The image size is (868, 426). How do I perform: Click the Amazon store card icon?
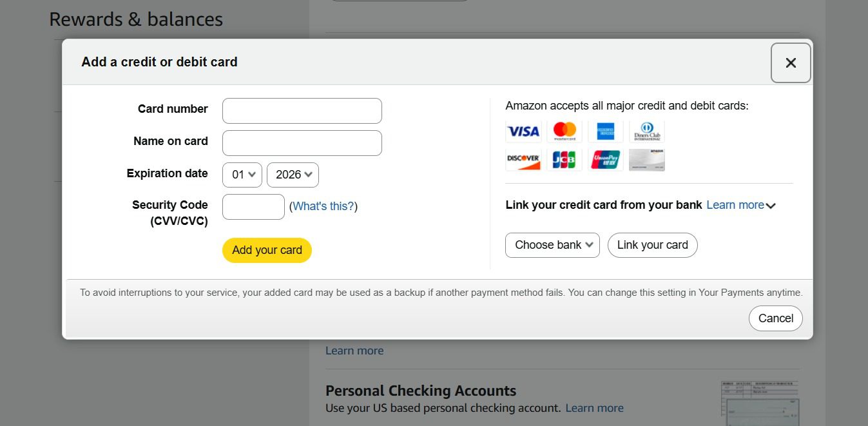(646, 159)
